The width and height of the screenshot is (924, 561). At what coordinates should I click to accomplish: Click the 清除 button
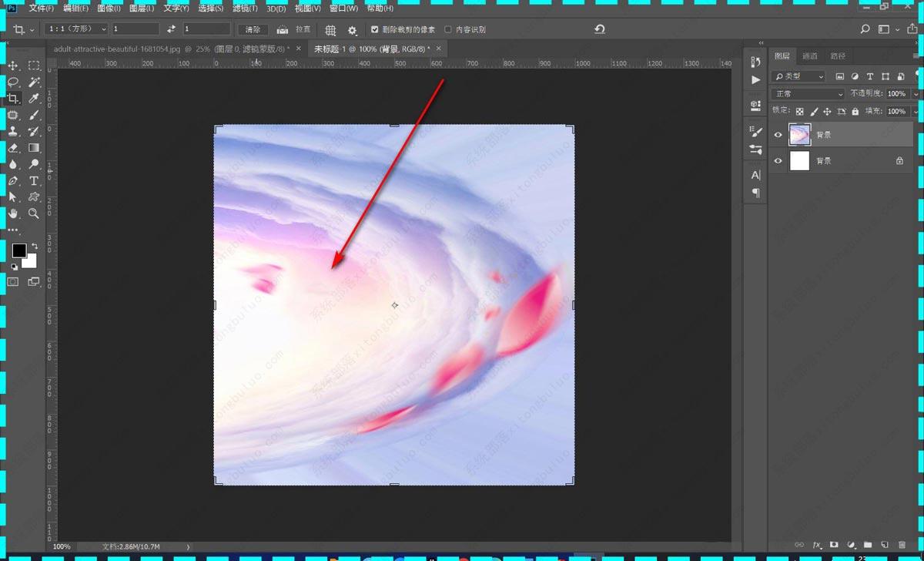pos(253,30)
